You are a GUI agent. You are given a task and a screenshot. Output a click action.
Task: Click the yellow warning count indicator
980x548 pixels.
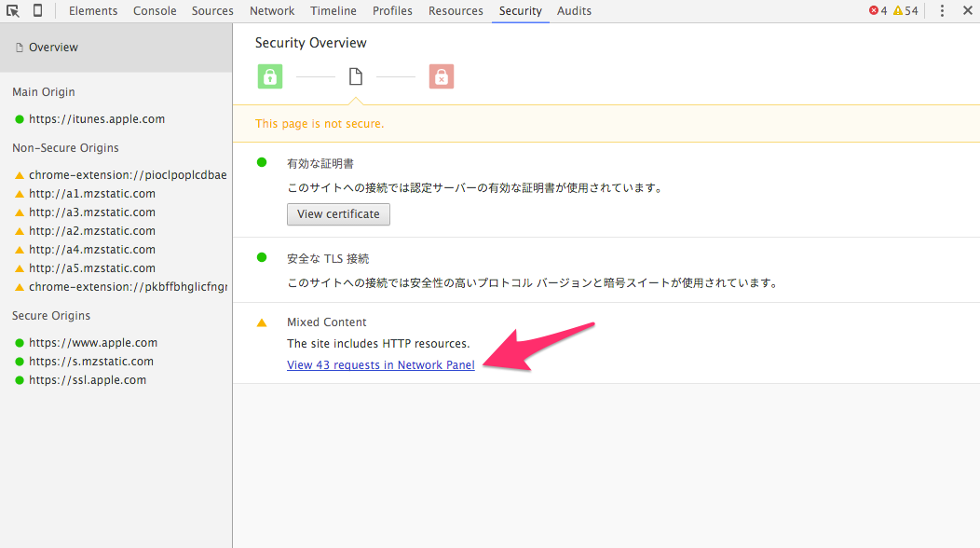[x=905, y=10]
